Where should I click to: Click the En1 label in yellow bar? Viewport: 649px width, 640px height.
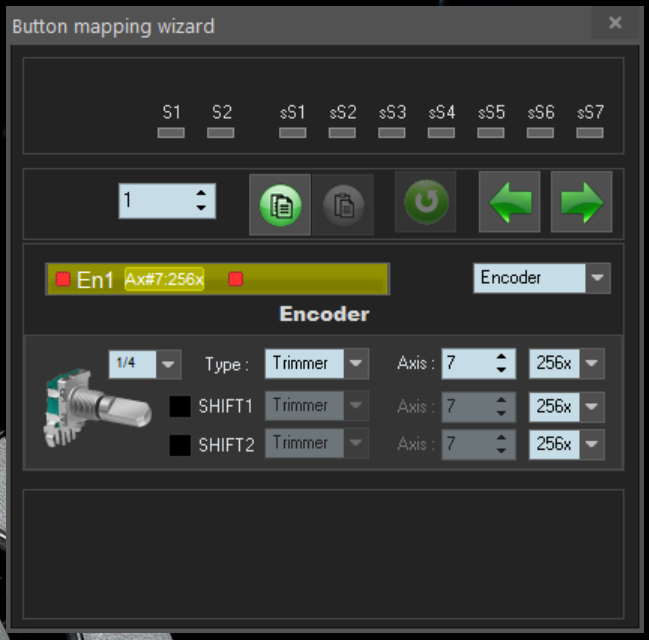point(95,280)
